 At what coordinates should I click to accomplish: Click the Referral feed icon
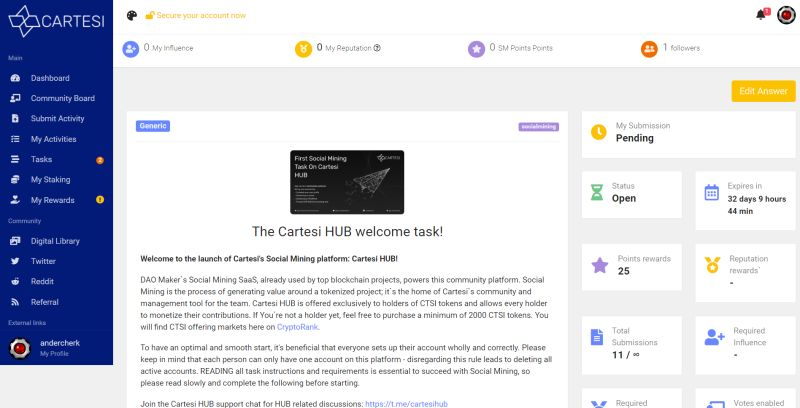pos(15,302)
